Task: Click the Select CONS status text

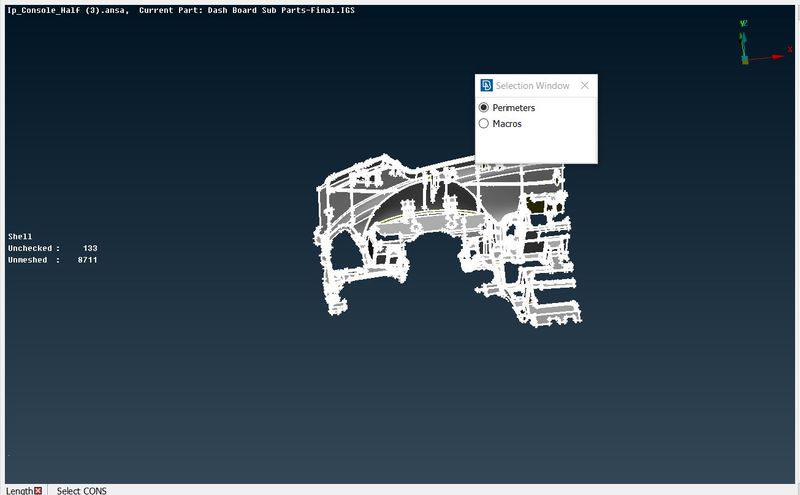Action: coord(82,490)
